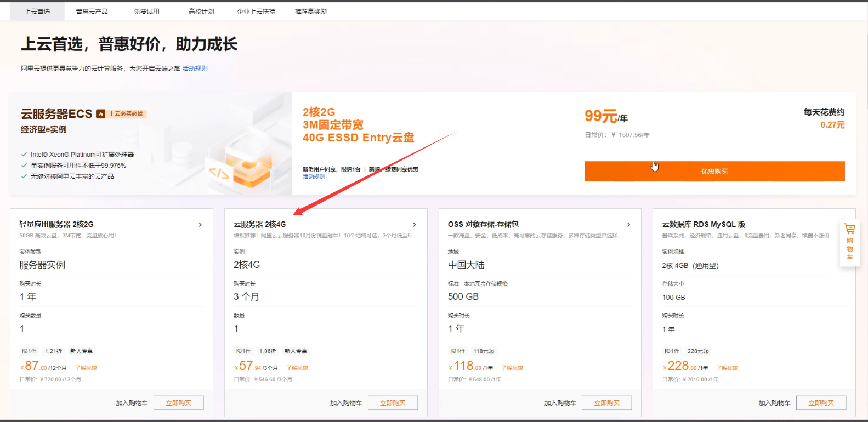
Task: Click the 228元起 tag in RDS card
Action: (x=698, y=351)
